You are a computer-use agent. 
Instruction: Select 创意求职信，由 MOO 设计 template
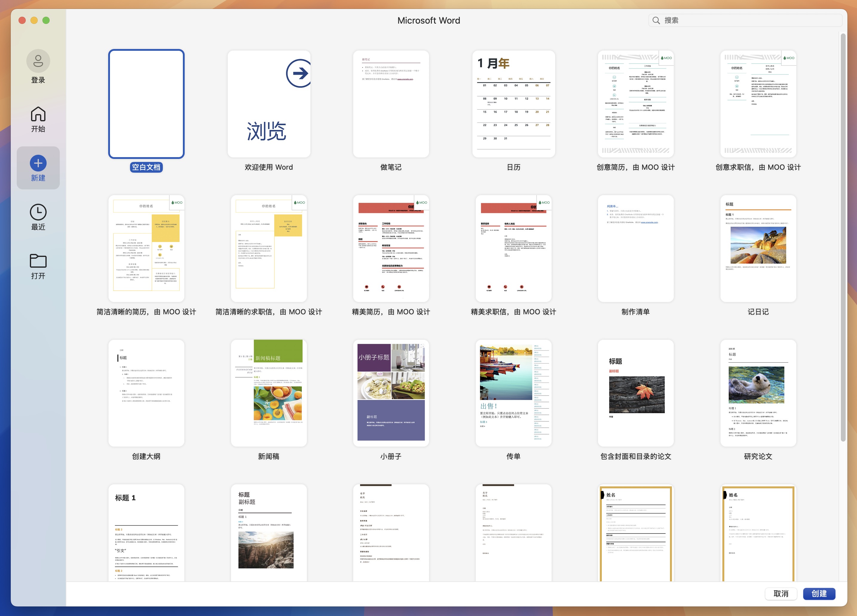(758, 104)
